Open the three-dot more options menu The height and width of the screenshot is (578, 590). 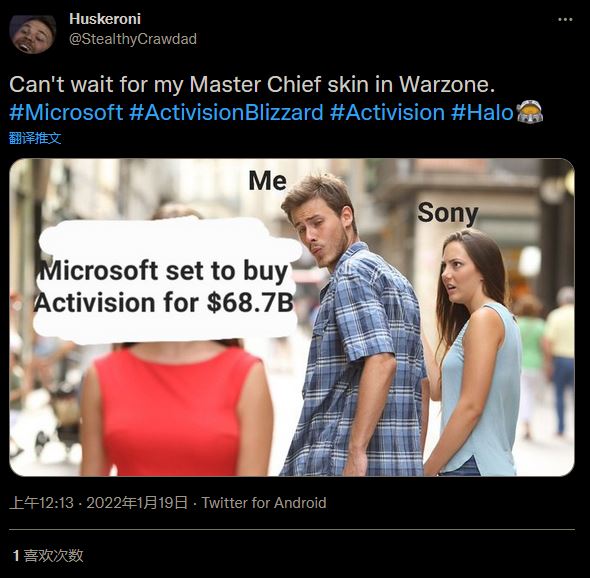click(565, 20)
